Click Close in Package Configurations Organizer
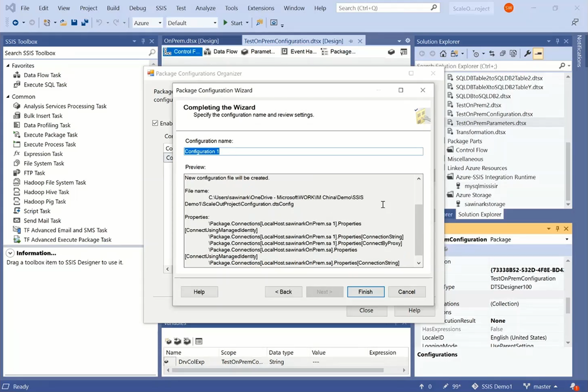Screen dimensions: 588x392 point(366,311)
